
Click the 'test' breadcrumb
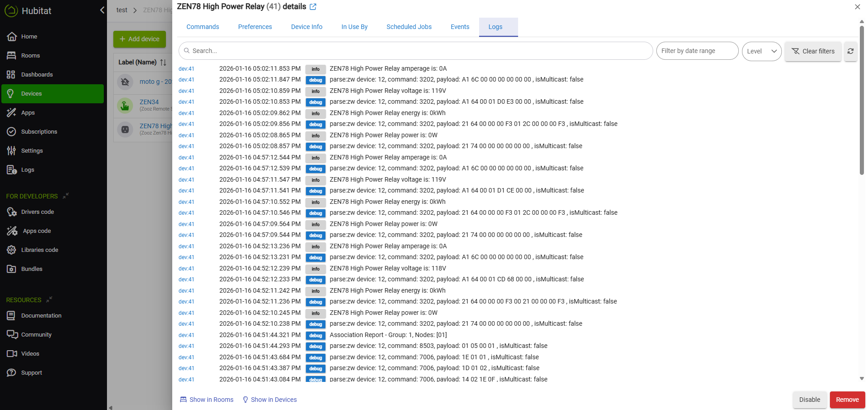pos(122,10)
